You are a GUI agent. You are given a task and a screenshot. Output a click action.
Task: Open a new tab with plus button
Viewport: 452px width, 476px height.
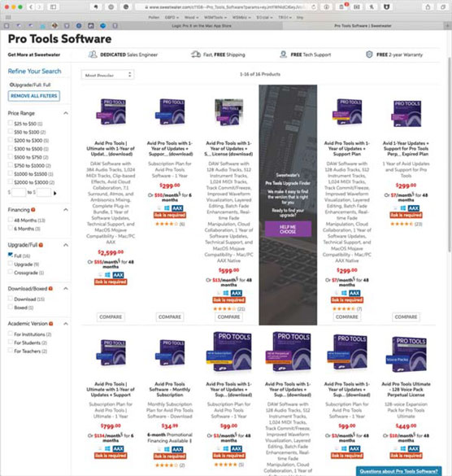447,26
